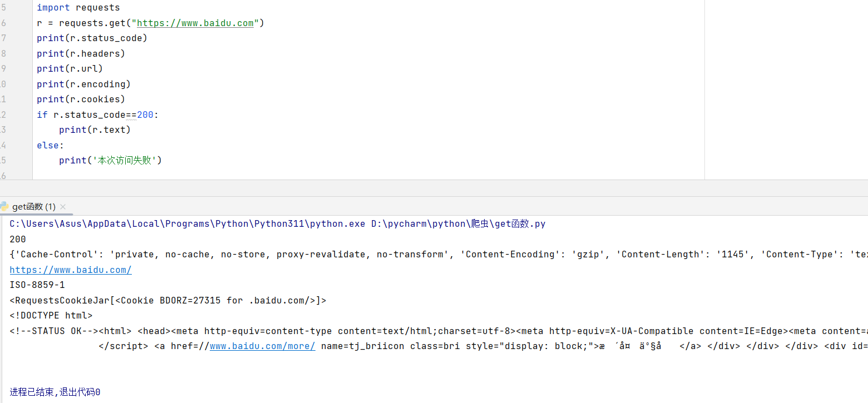The height and width of the screenshot is (403, 868).
Task: Switch to the get函数 (1) run tab
Action: click(x=33, y=207)
